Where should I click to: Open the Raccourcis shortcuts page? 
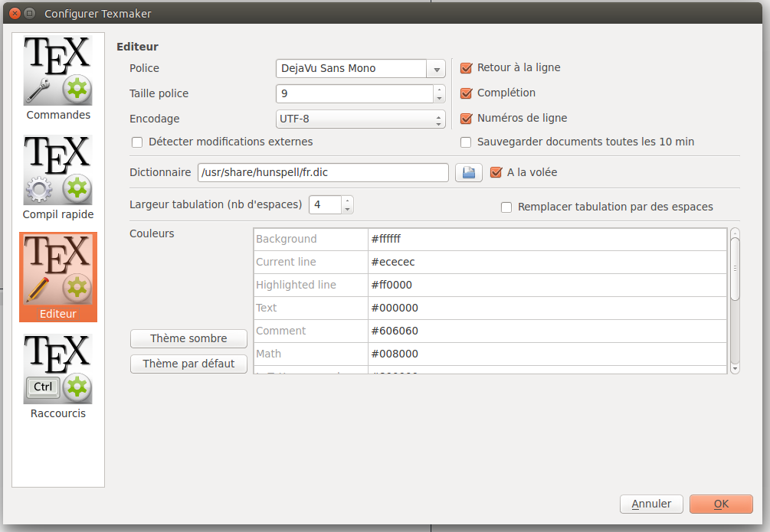tap(58, 377)
